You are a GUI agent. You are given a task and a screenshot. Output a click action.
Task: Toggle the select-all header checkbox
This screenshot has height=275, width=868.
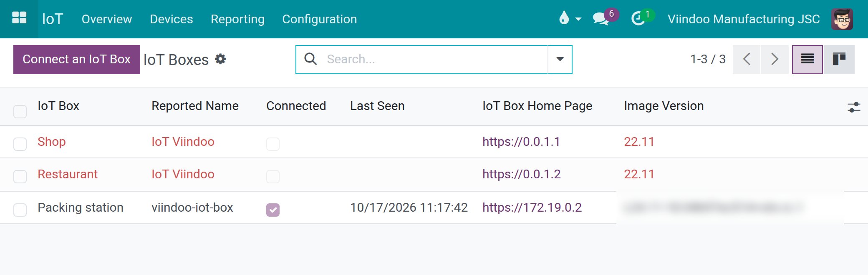[20, 112]
